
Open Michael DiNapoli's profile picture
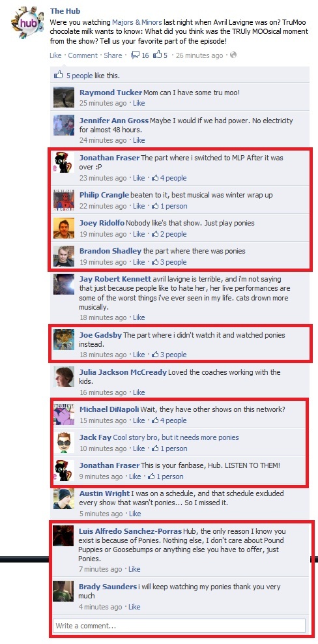[x=64, y=414]
